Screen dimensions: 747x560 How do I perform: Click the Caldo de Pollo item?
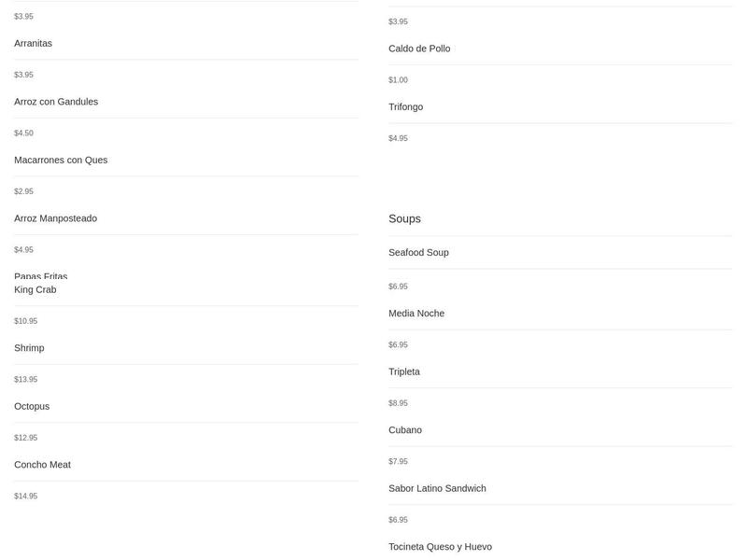pyautogui.click(x=419, y=49)
